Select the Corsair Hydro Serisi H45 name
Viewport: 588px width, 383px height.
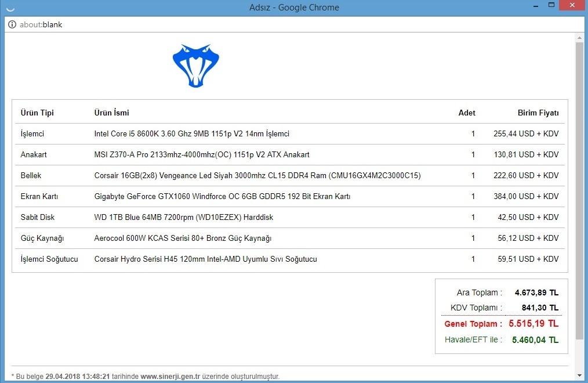(205, 259)
